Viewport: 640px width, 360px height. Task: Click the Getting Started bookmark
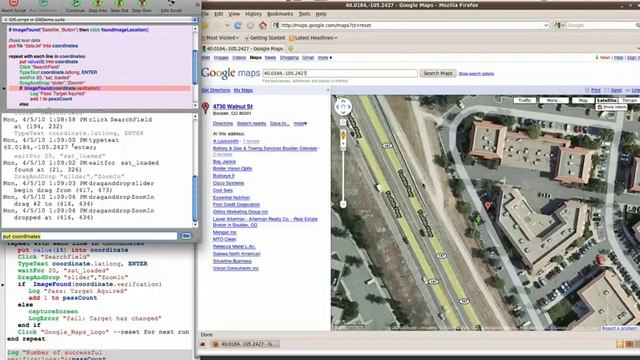(267, 38)
